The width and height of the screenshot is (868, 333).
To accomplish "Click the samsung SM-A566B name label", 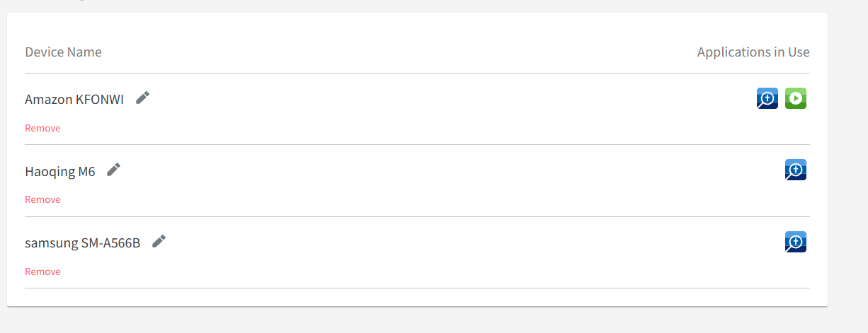I will coord(82,243).
